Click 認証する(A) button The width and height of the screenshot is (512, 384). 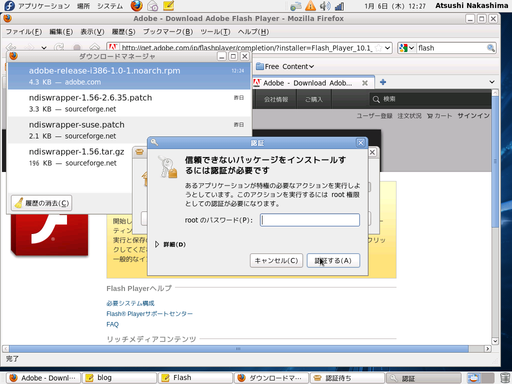point(333,261)
